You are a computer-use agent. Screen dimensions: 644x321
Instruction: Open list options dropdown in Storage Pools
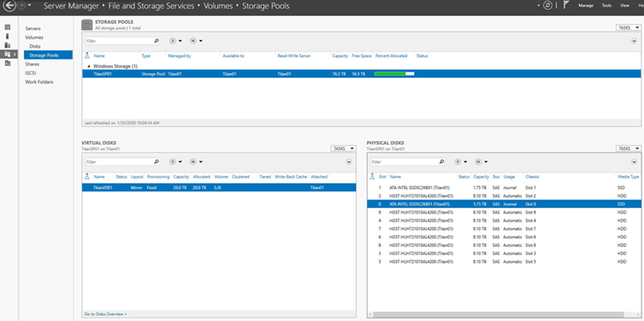[x=176, y=41]
